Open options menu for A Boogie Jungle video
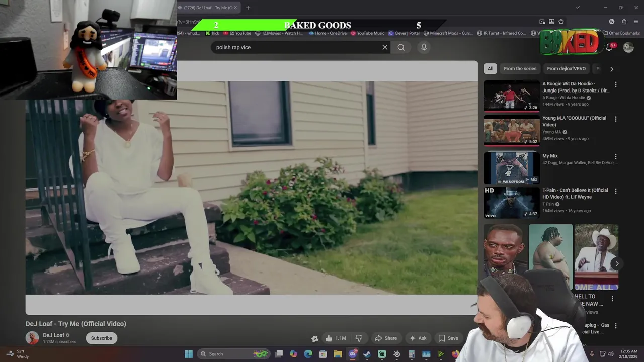This screenshot has height=362, width=644. (x=615, y=84)
